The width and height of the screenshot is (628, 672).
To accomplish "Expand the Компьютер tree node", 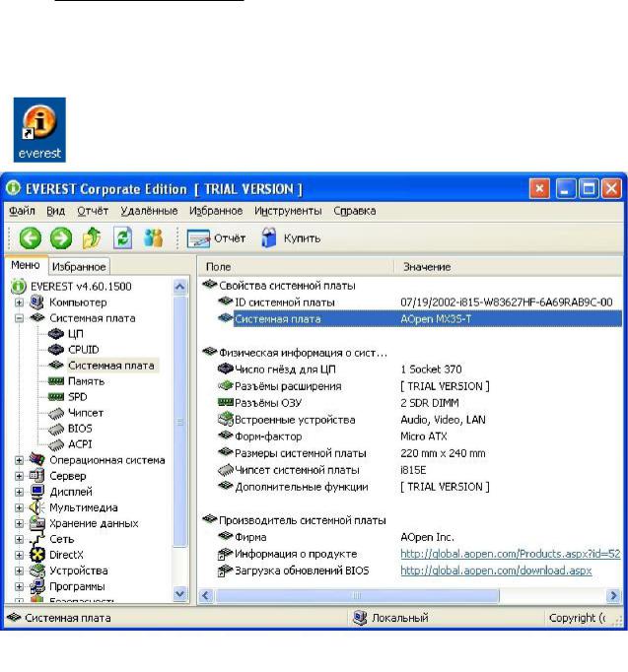I will tap(19, 302).
